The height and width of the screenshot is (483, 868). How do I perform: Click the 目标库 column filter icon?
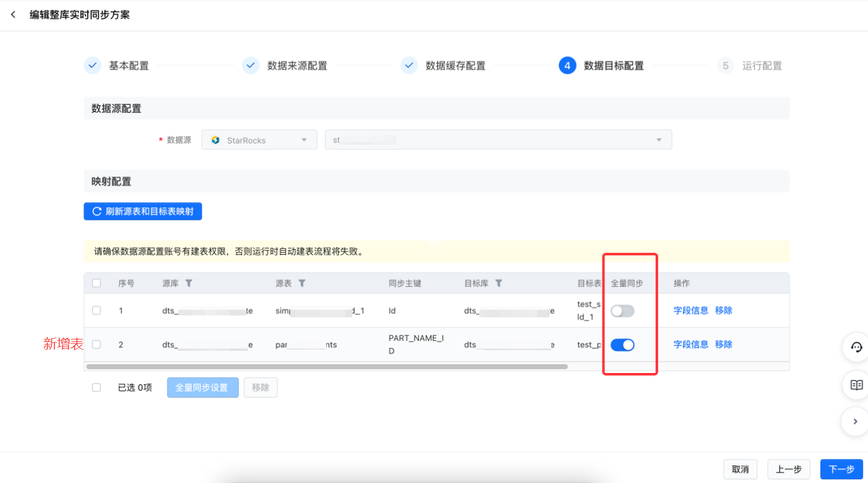click(x=498, y=283)
